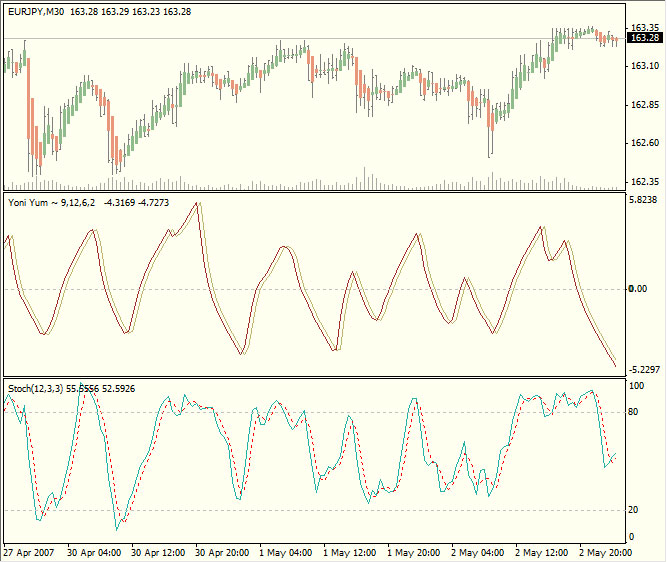This screenshot has height=562, width=667.
Task: Click the EURJPY,M30 chart title label
Action: 36,12
